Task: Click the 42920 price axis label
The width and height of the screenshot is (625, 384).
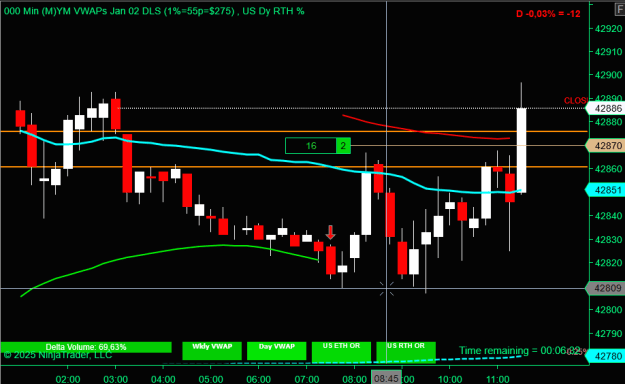Action: click(608, 29)
